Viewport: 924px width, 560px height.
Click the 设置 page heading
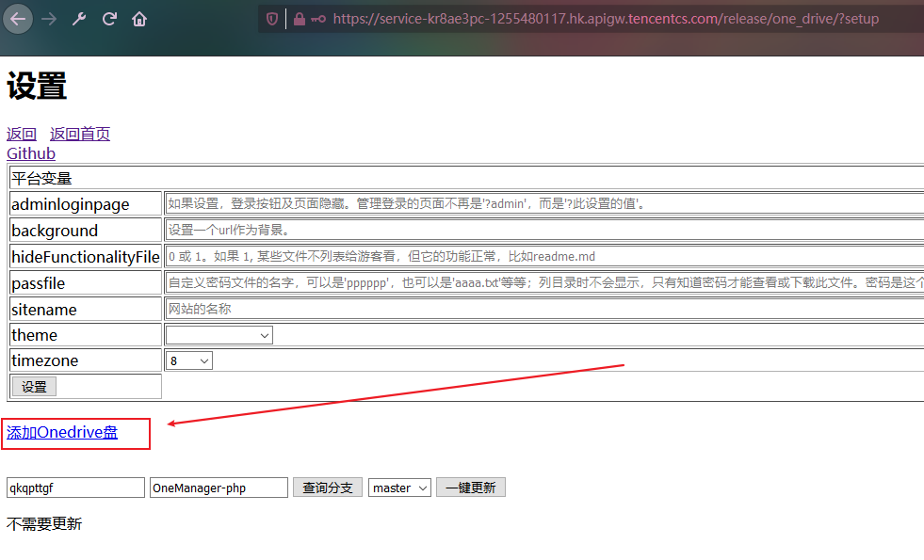coord(37,86)
